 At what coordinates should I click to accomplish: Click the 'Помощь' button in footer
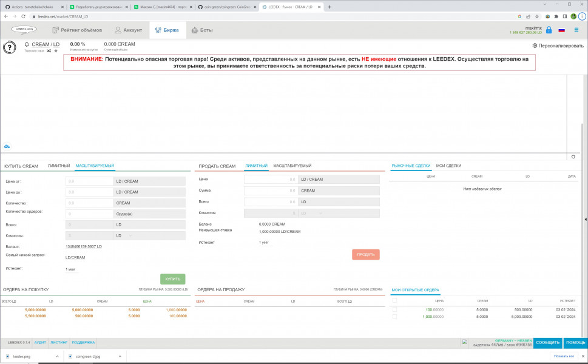click(576, 343)
